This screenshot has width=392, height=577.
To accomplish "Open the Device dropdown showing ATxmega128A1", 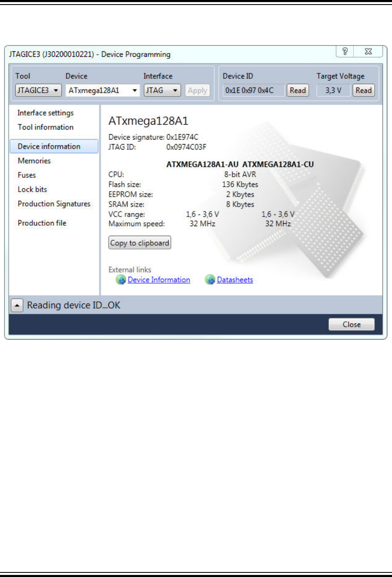I will tap(103, 90).
